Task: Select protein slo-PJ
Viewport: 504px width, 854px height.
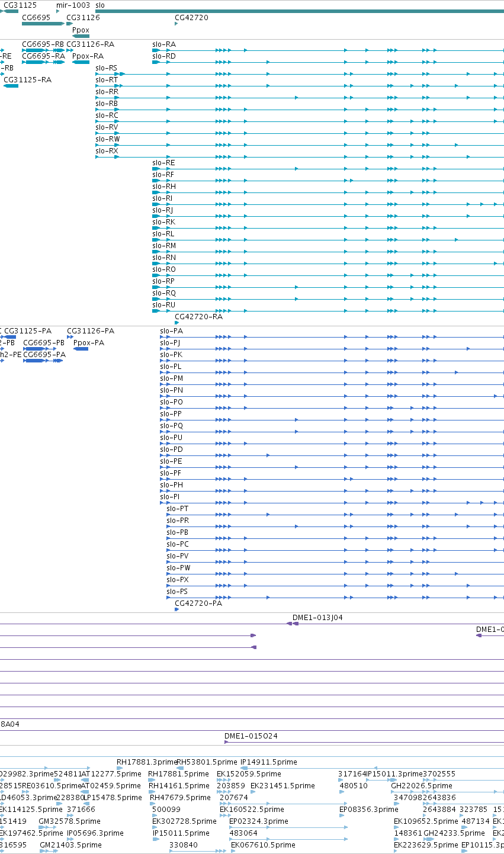Action: click(x=170, y=343)
